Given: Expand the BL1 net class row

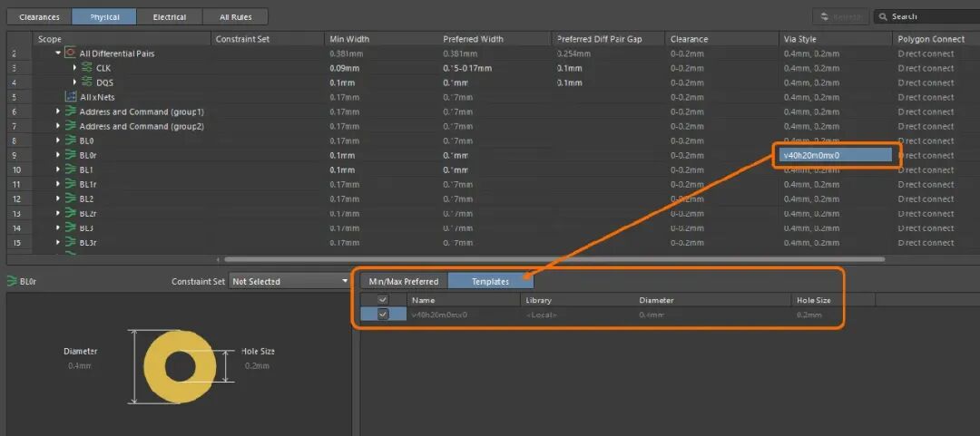Looking at the screenshot, I should (x=58, y=170).
